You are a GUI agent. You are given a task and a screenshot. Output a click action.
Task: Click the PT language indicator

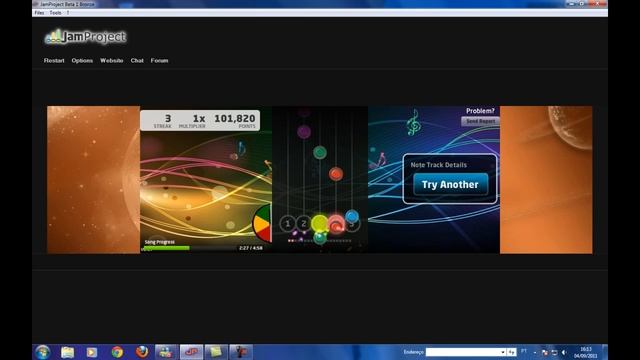pos(524,351)
